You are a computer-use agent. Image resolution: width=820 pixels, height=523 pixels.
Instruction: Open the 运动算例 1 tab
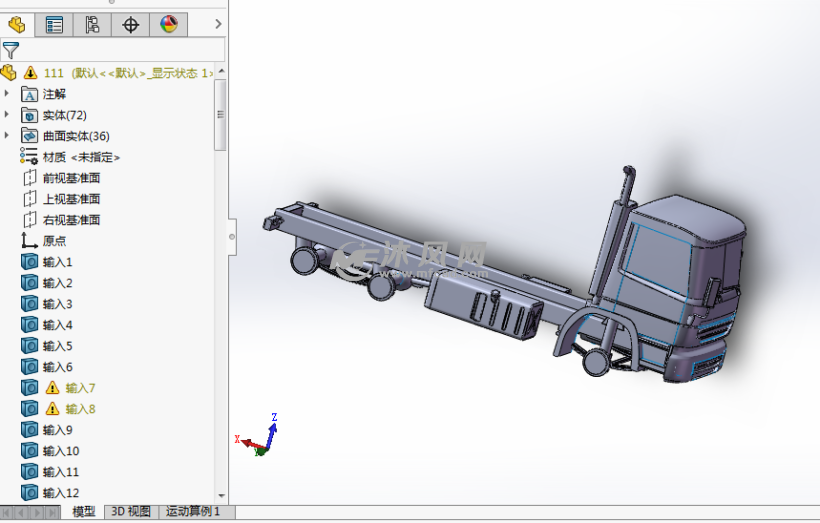tap(193, 512)
